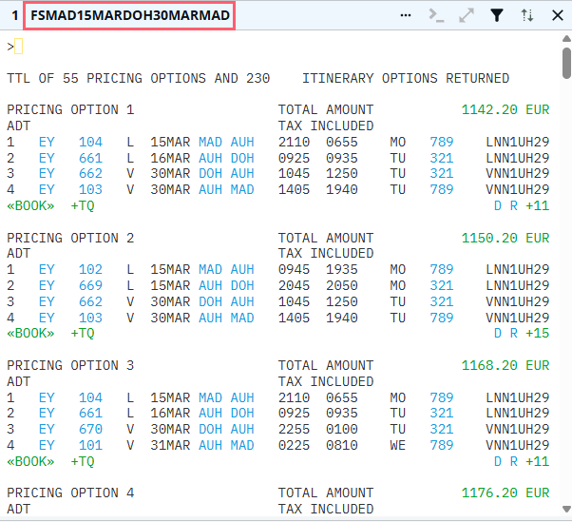Image resolution: width=572 pixels, height=522 pixels.
Task: Expand +11 more itineraries for Option 1
Action: click(x=537, y=206)
